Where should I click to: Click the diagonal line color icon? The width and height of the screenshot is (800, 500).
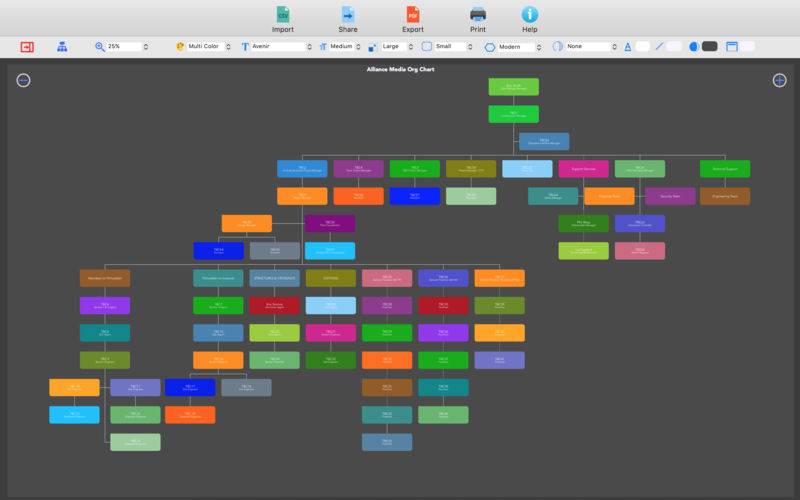tap(659, 46)
